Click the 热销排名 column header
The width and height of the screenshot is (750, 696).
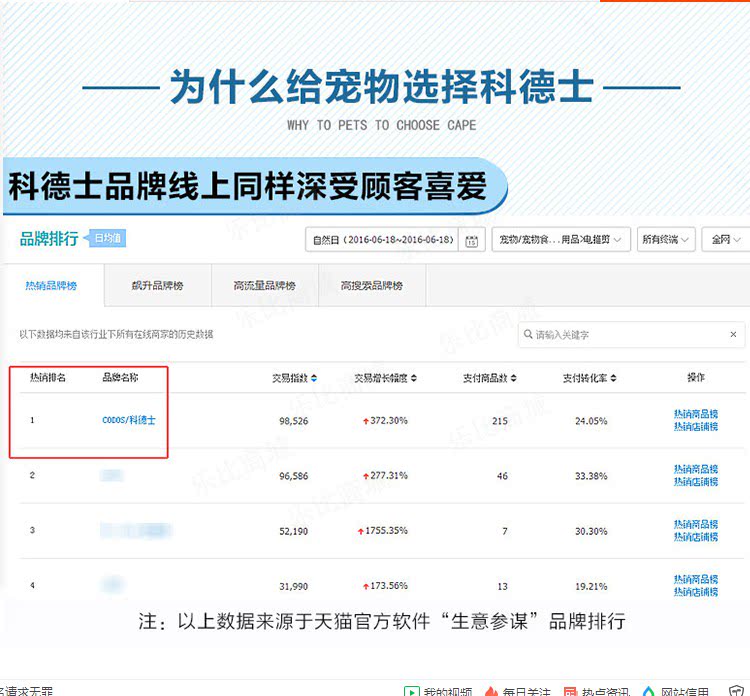point(48,377)
